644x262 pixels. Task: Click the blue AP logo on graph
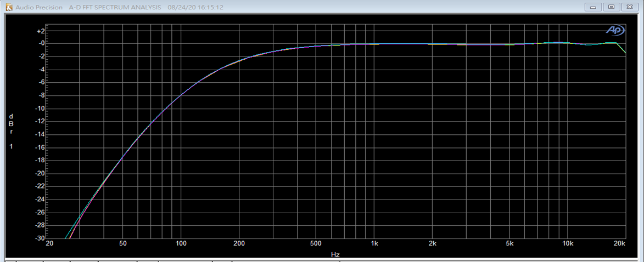click(x=614, y=31)
